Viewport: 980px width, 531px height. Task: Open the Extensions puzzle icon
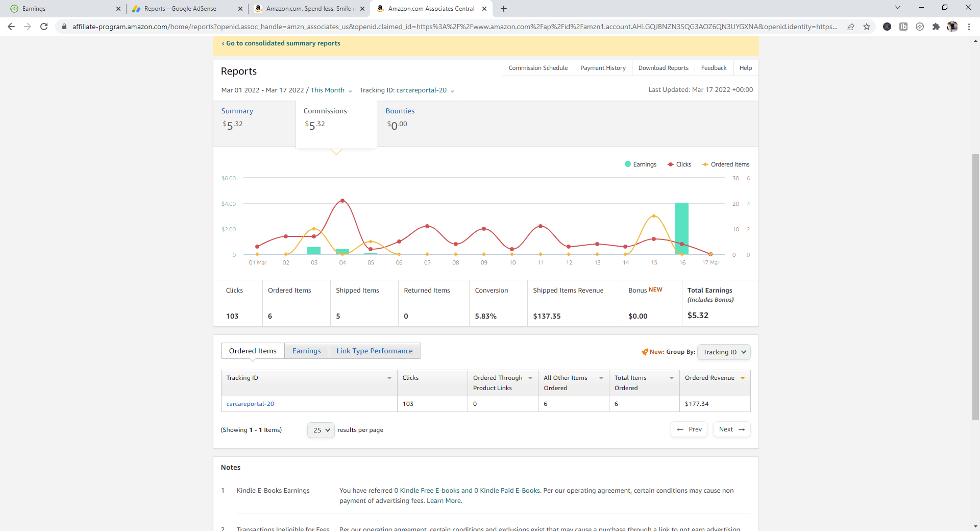936,27
